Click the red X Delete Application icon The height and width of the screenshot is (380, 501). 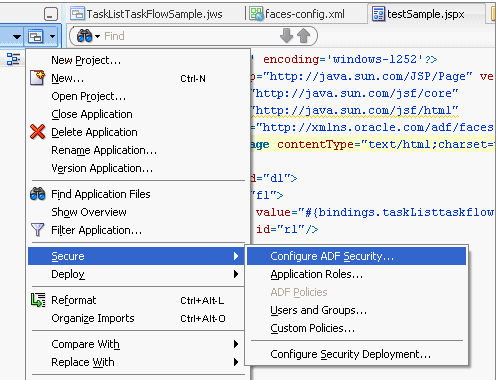[37, 132]
